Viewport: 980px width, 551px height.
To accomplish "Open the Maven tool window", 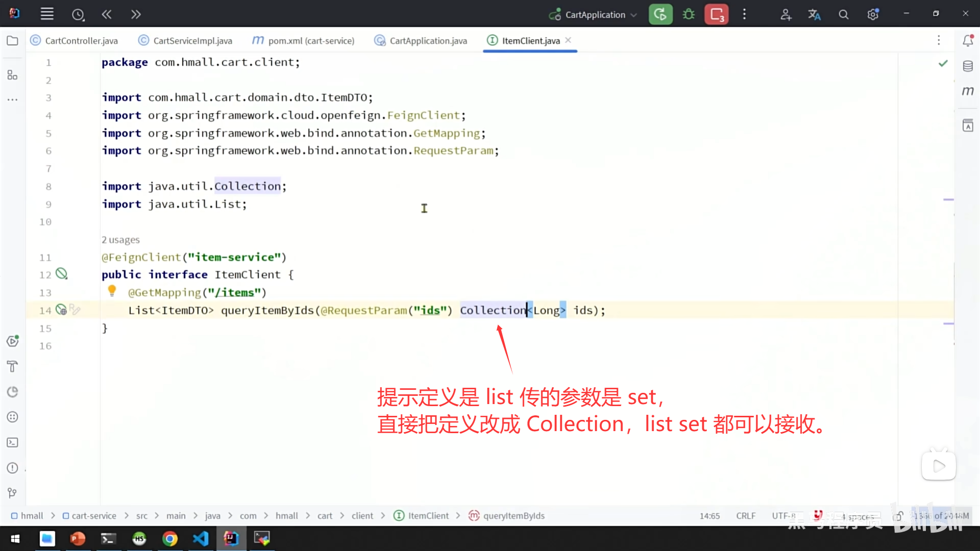I will pos(968,91).
